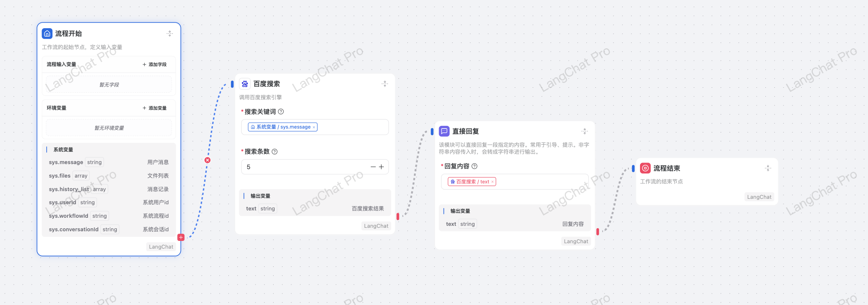Open help tooltip beside 搜索关键词
The width and height of the screenshot is (868, 305).
(x=281, y=112)
